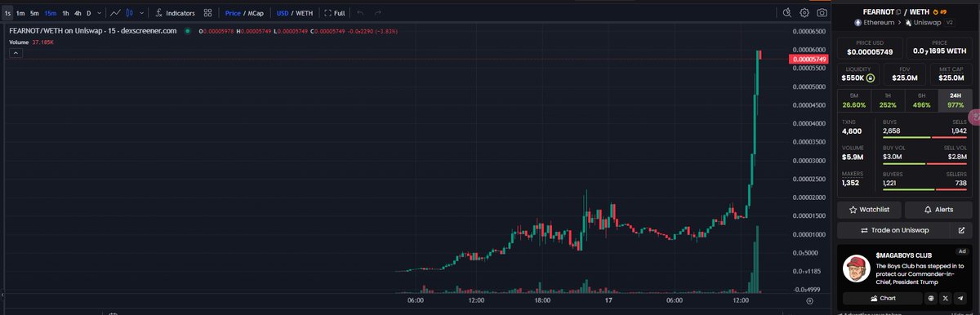Select the 1h timeframe

(x=65, y=13)
